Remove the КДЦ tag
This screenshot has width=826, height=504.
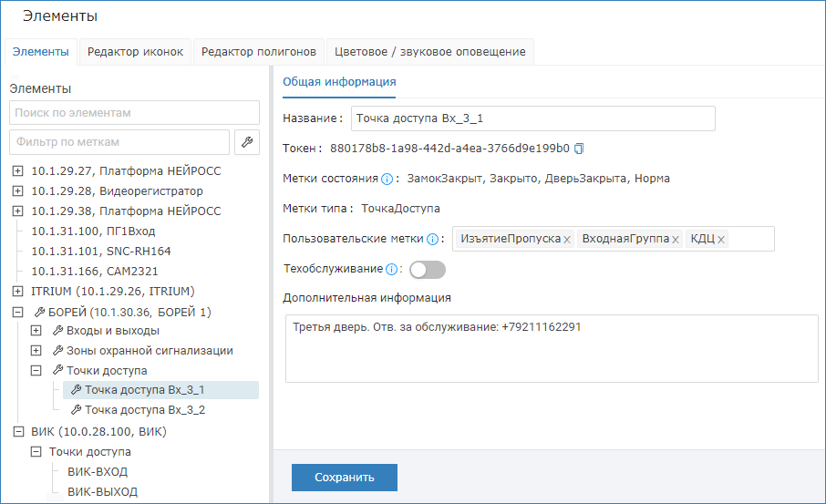coord(721,240)
